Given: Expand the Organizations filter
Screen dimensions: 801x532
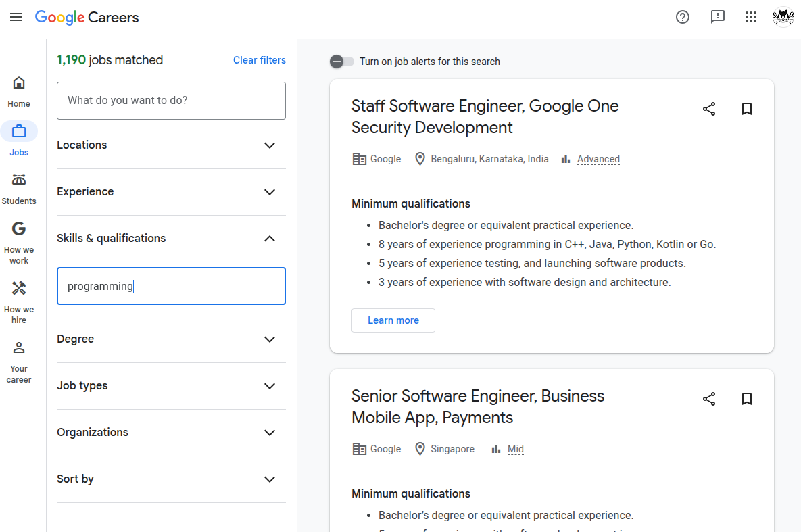Looking at the screenshot, I should point(171,433).
